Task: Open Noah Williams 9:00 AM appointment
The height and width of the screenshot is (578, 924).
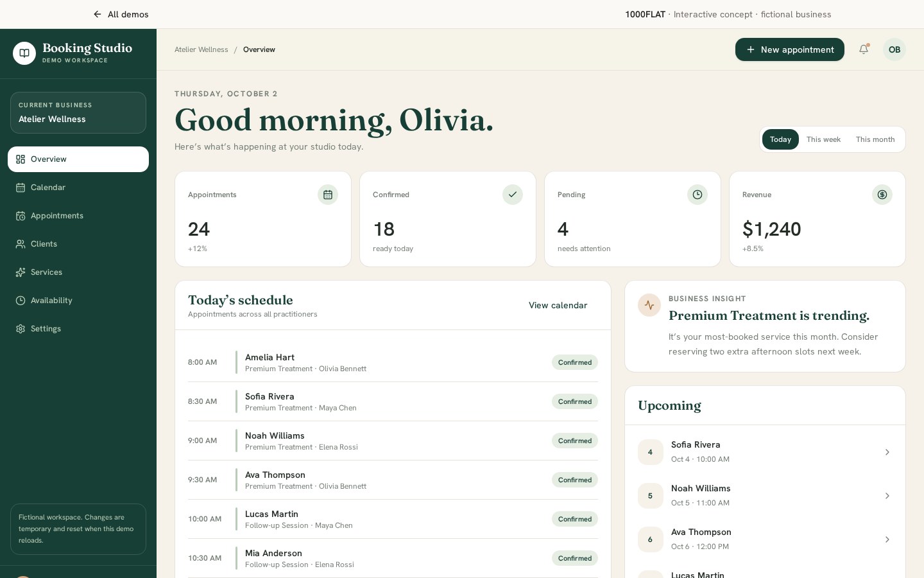Action: pyautogui.click(x=393, y=441)
